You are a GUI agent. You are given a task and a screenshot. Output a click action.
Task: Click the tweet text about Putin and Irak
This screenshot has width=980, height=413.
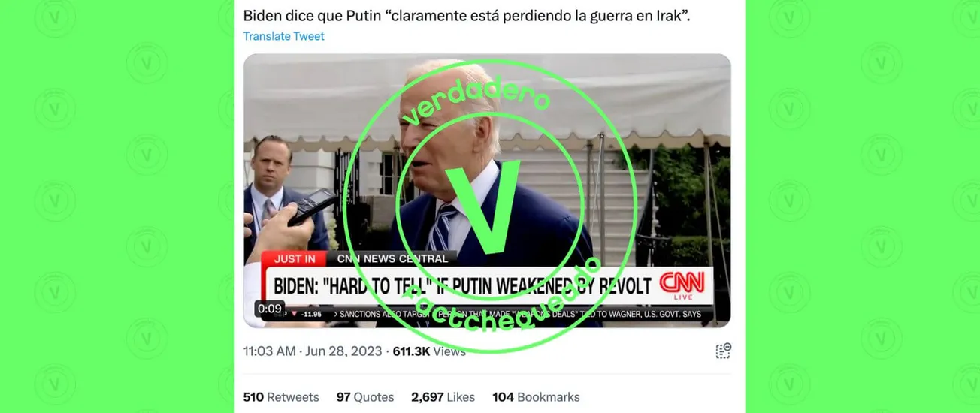467,15
